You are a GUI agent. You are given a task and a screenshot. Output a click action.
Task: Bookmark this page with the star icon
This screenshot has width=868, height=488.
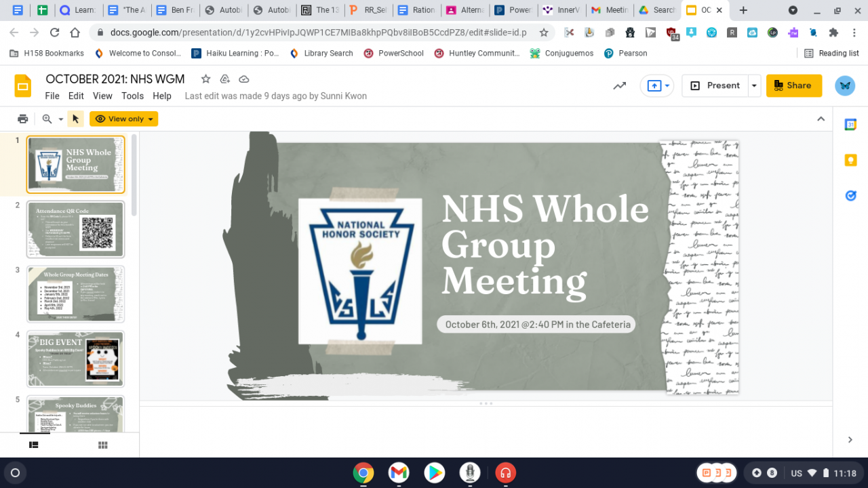click(x=544, y=33)
